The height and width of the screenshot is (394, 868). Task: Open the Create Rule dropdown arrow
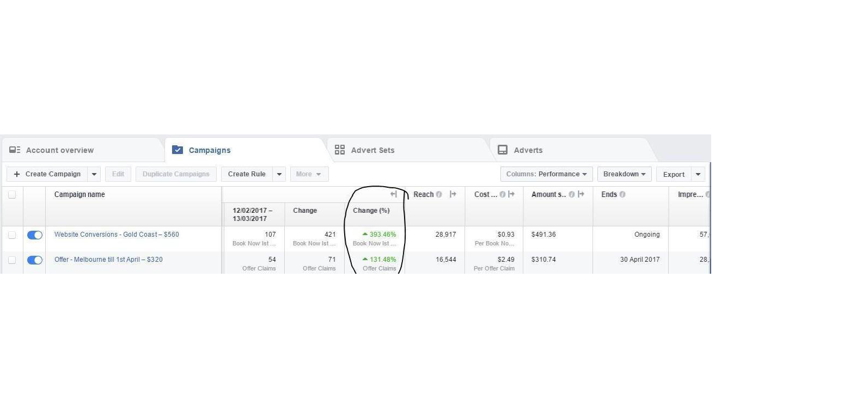click(279, 174)
